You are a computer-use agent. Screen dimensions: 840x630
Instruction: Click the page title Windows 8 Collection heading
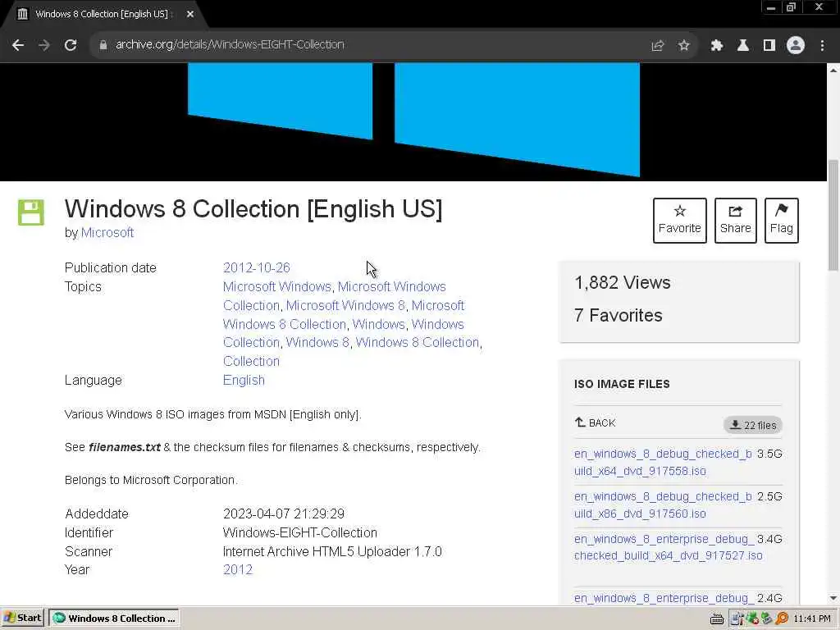click(x=253, y=208)
